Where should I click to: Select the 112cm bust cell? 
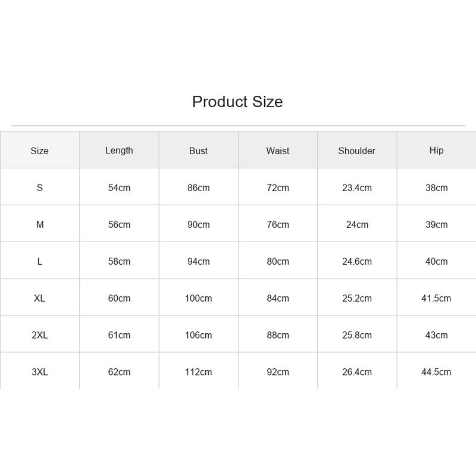198,372
